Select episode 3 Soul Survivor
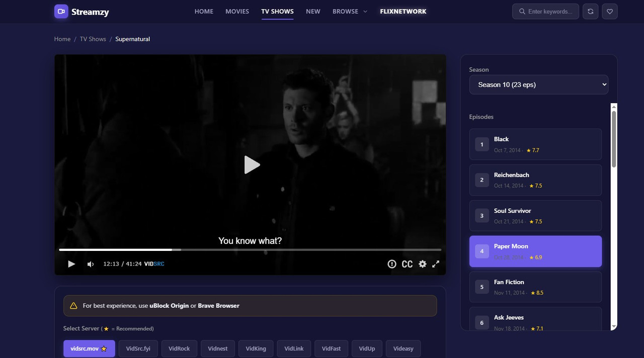Screen dimensions: 644x358 click(x=535, y=216)
